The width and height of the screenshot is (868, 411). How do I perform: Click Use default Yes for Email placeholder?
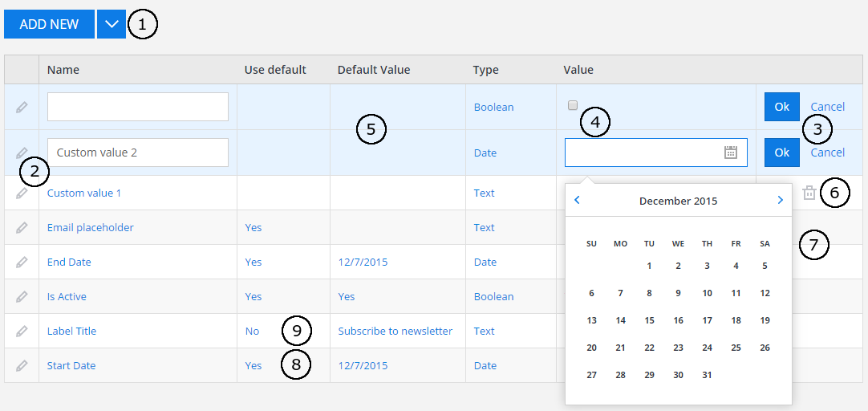click(x=254, y=228)
